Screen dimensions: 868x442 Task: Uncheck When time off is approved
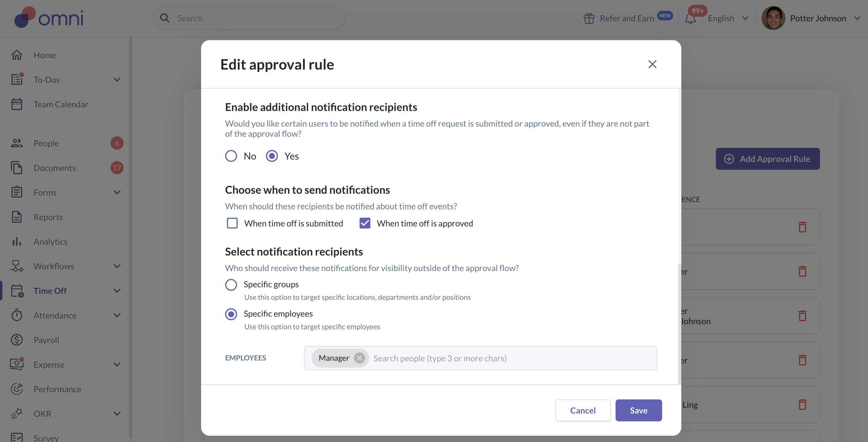[x=365, y=223]
